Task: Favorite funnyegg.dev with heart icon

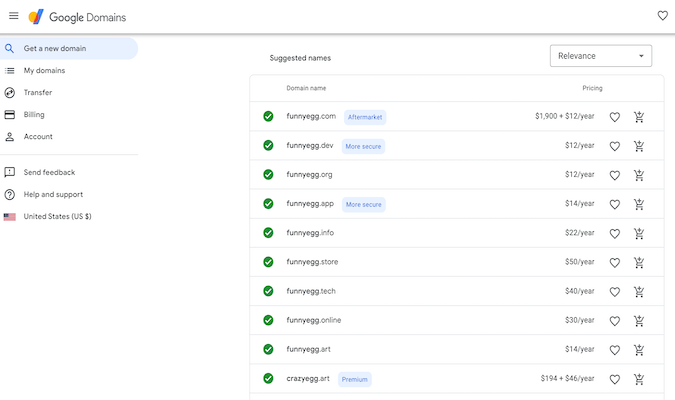Action: 615,146
